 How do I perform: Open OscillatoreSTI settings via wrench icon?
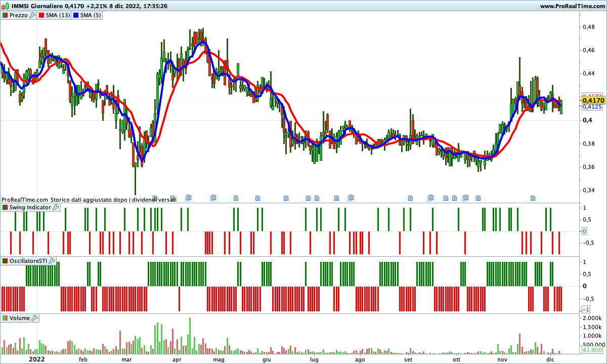52,261
